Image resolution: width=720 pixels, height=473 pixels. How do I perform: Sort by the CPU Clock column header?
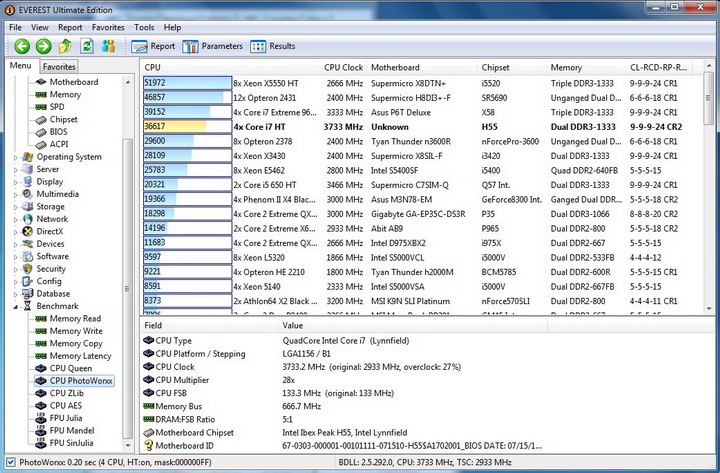pyautogui.click(x=343, y=68)
